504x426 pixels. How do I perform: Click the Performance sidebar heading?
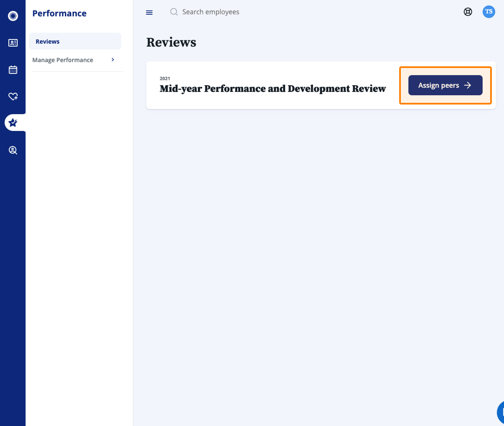pos(59,13)
